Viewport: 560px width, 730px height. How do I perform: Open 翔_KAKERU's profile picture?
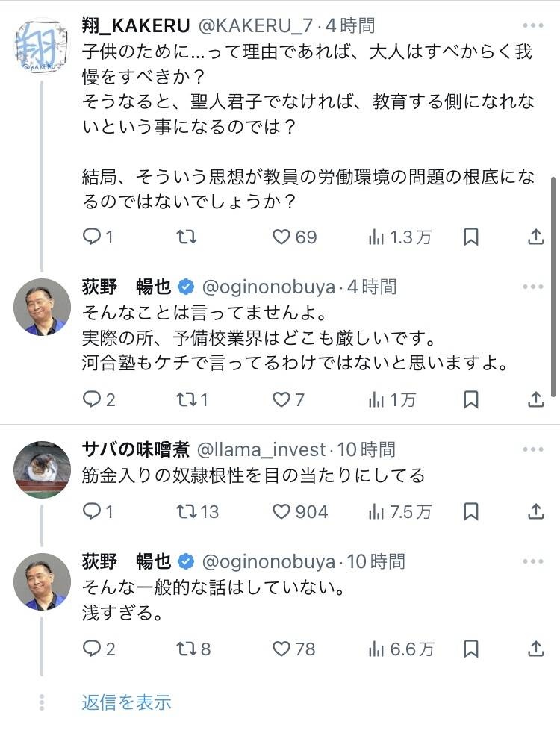click(42, 46)
